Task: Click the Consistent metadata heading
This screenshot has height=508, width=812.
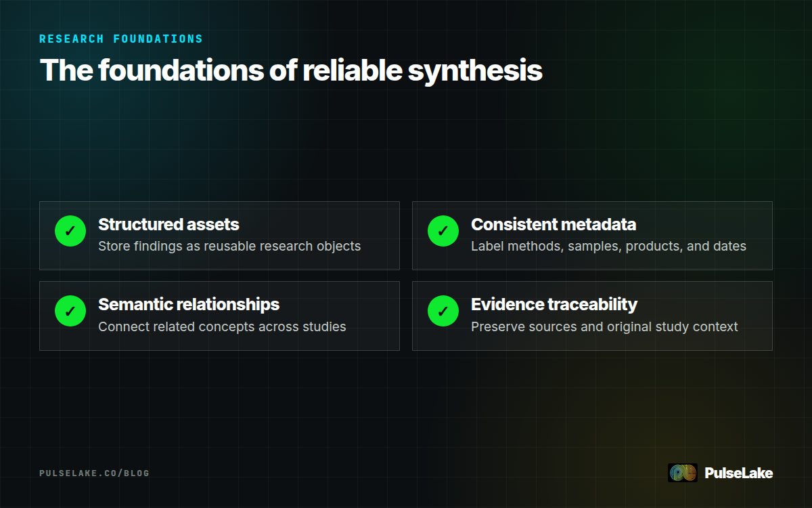Action: click(x=554, y=224)
